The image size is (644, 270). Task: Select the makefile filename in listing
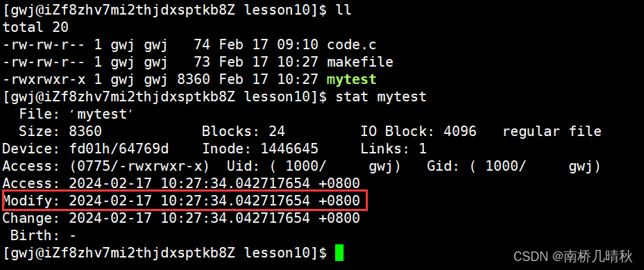coord(359,62)
